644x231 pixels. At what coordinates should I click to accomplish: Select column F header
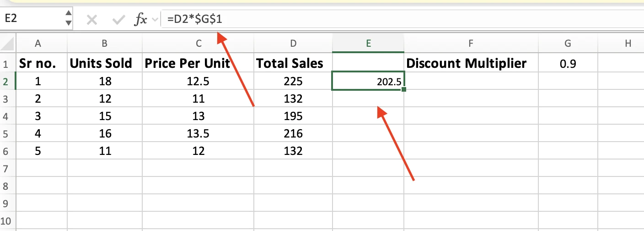tap(471, 44)
